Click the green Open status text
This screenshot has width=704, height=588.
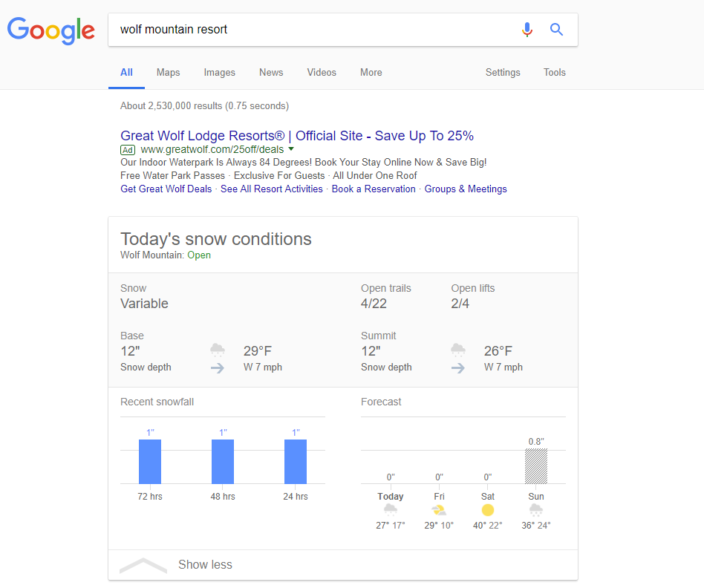point(199,255)
